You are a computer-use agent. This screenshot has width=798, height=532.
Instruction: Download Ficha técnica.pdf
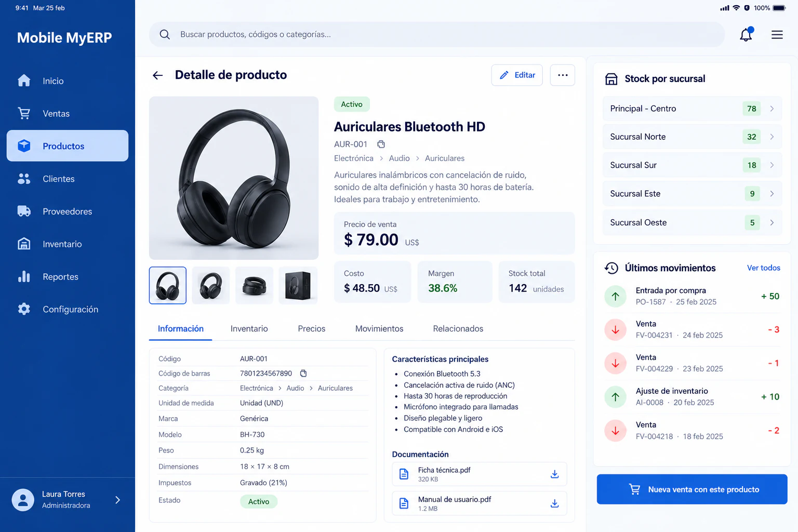554,474
